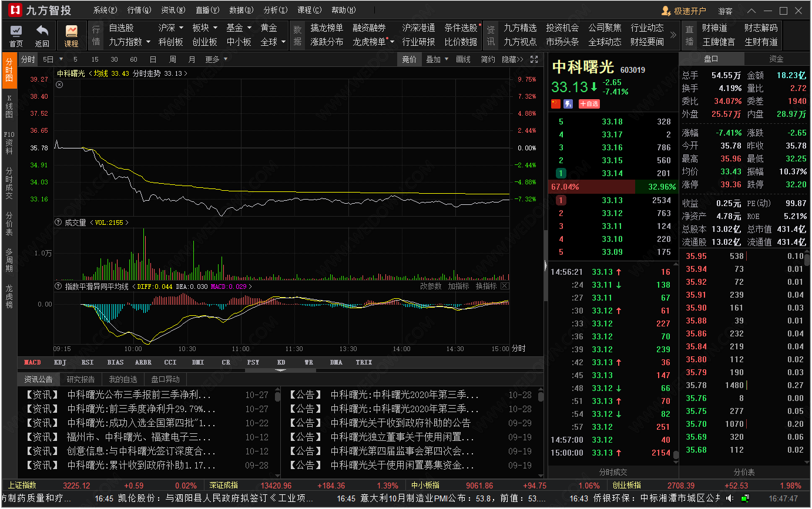Select the CCI indicator
Viewport: 812px width, 509px height.
pos(170,362)
